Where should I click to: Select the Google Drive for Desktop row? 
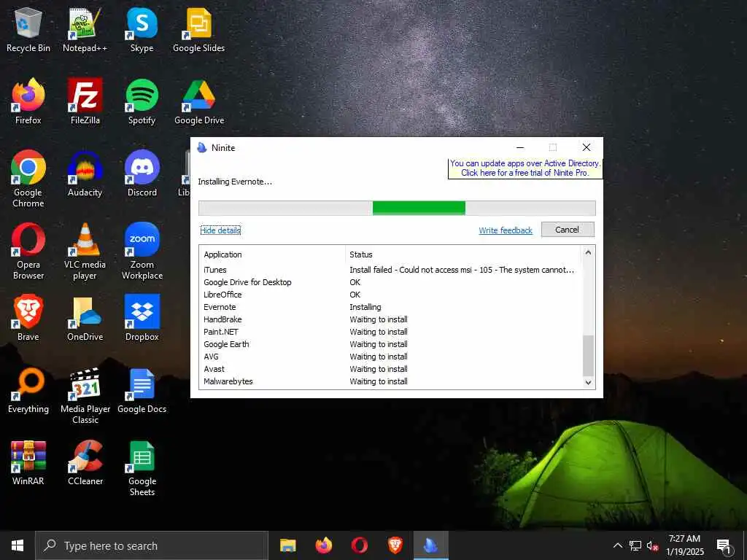(x=391, y=282)
